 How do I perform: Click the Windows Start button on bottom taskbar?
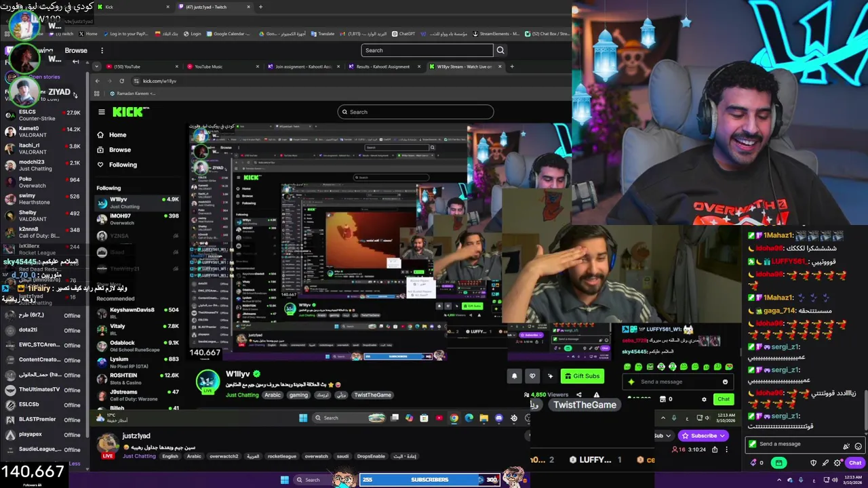(285, 480)
